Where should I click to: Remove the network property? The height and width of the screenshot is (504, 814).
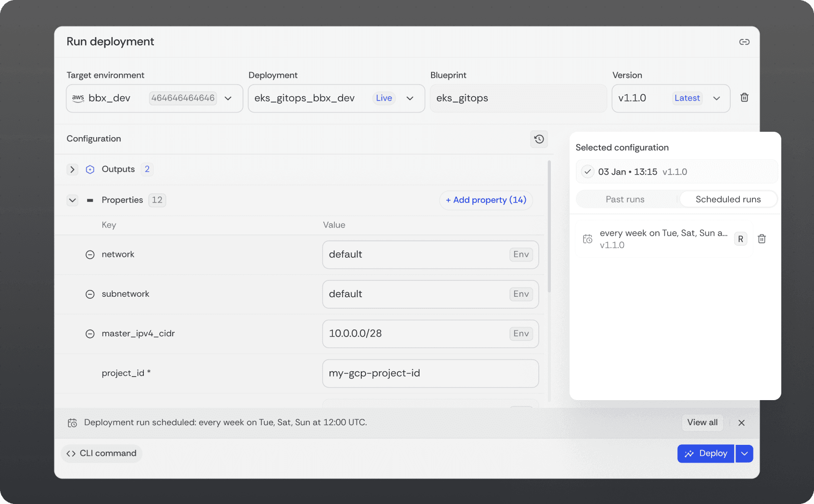[x=90, y=255]
